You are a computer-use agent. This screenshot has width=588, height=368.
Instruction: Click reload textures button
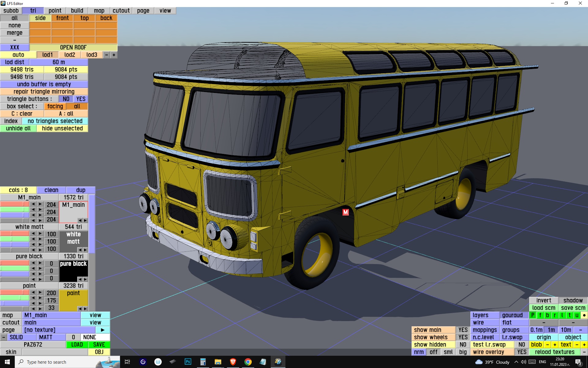(554, 352)
